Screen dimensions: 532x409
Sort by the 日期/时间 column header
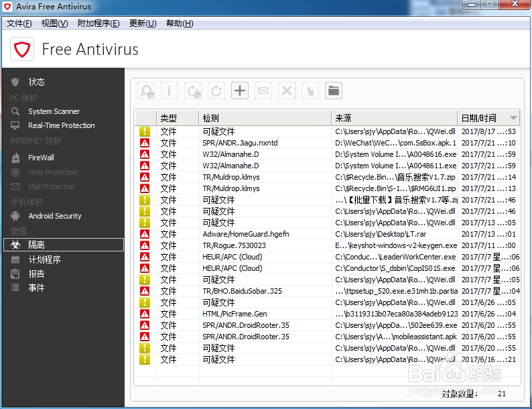488,118
